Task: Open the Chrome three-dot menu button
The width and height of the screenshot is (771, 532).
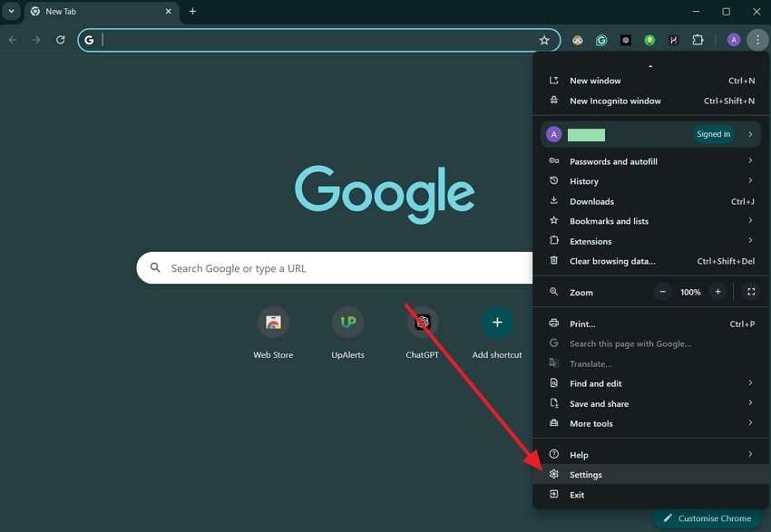Action: pyautogui.click(x=757, y=40)
